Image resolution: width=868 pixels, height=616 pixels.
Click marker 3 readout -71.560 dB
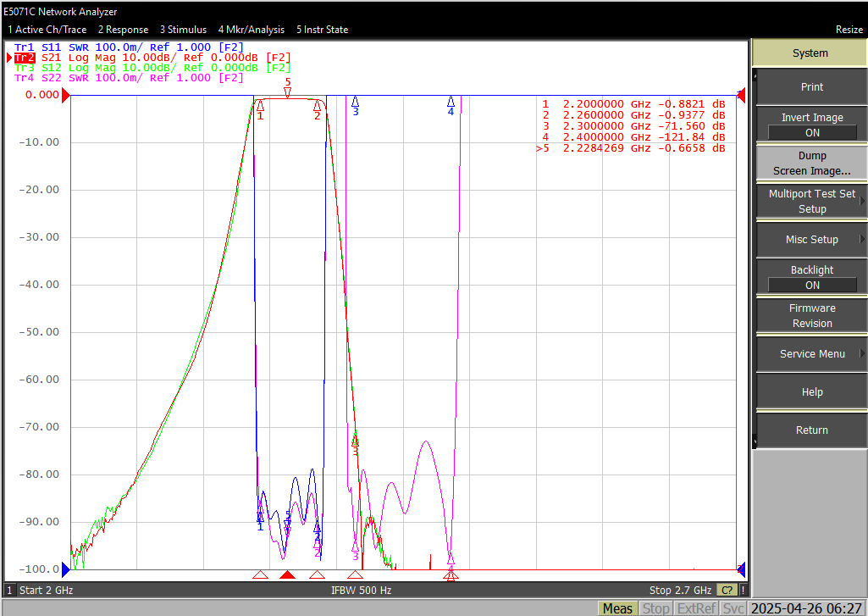pos(633,126)
